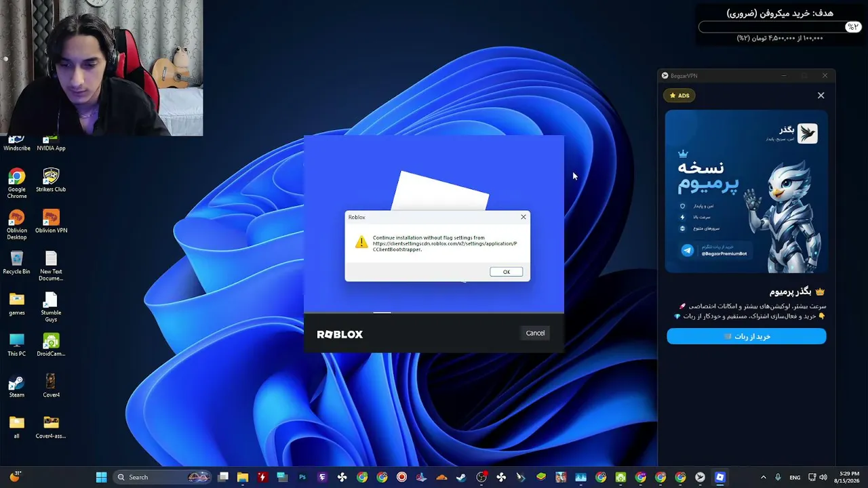This screenshot has height=488, width=868.
Task: Open the Windows Start menu
Action: 101,477
